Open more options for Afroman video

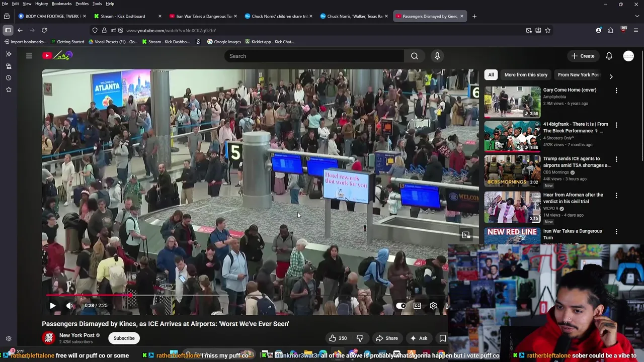coord(616,196)
